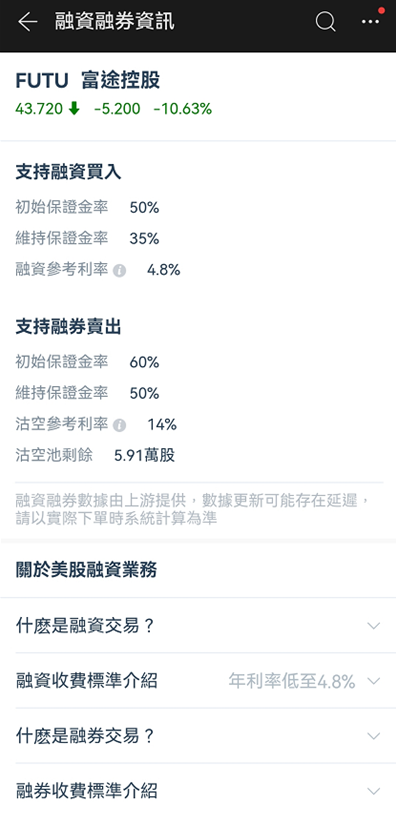Tap the 支持融資買入 section heading
This screenshot has width=396, height=814.
[x=69, y=173]
